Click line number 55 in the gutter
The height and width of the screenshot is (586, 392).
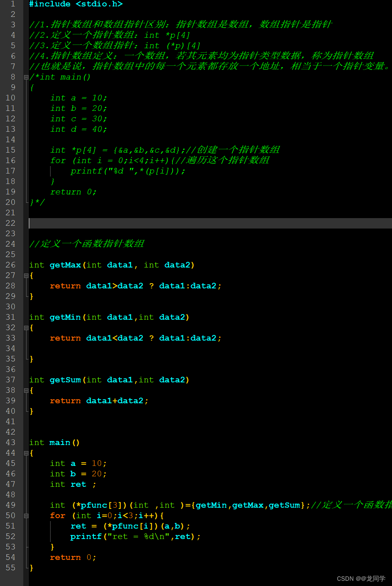[10, 568]
